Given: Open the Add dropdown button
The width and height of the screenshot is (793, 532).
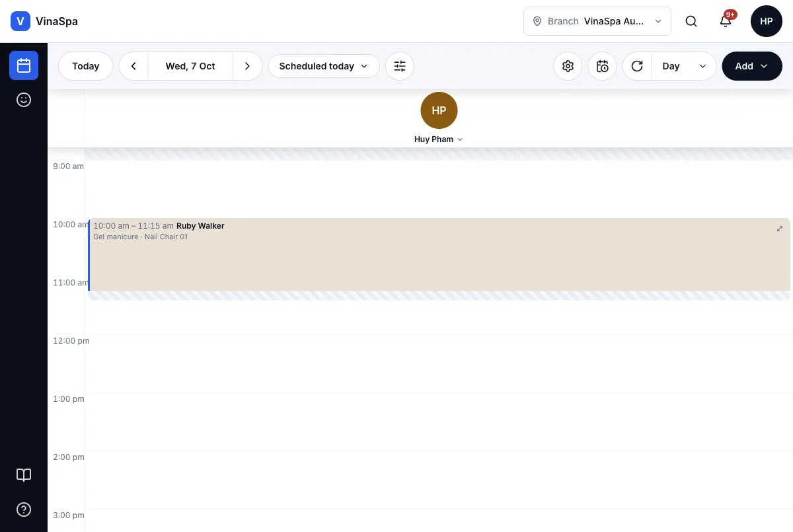Looking at the screenshot, I should click(752, 66).
